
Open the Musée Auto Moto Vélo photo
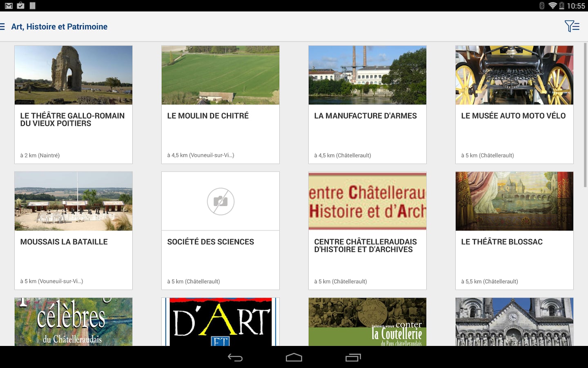tap(514, 75)
